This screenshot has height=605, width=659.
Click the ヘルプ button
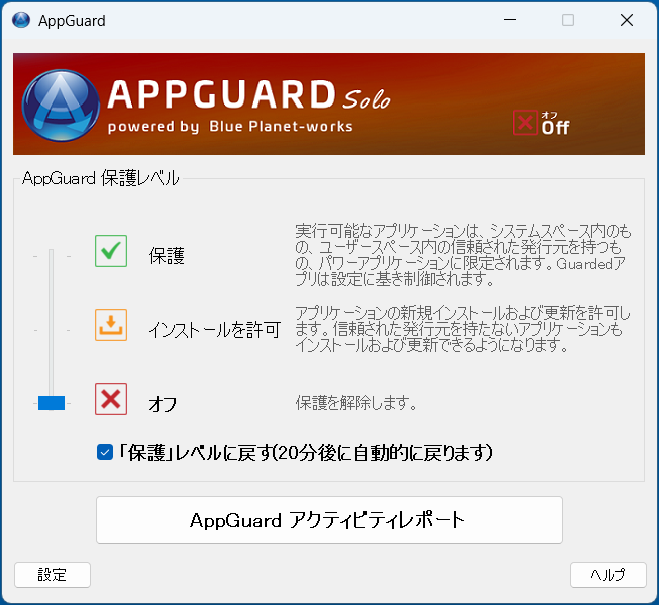[607, 575]
